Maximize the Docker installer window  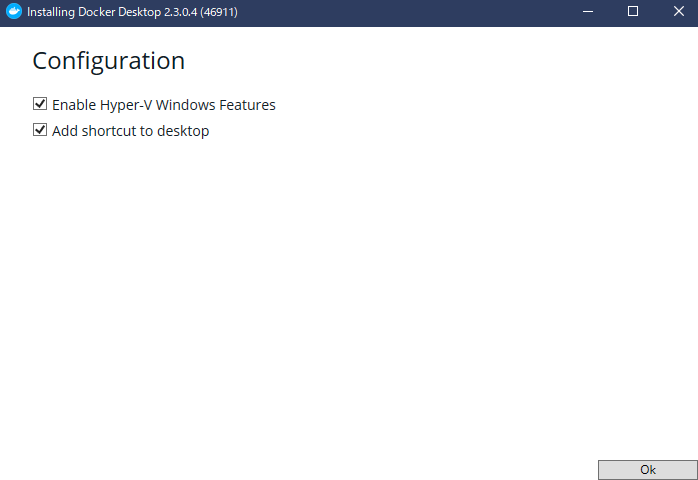coord(633,12)
